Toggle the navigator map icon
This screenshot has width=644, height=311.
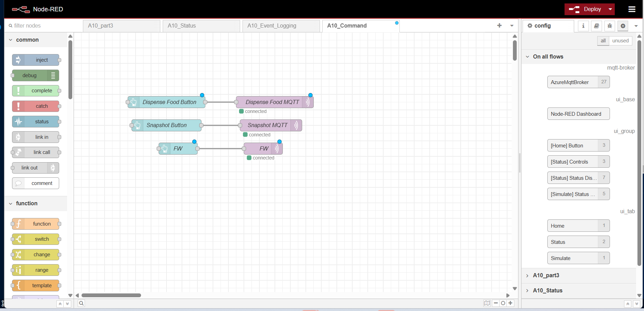point(487,303)
